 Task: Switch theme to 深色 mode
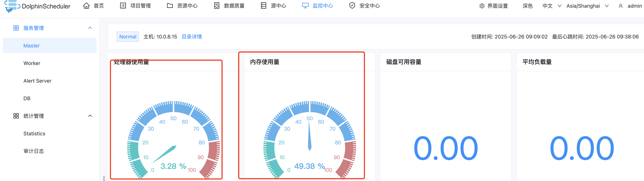528,6
